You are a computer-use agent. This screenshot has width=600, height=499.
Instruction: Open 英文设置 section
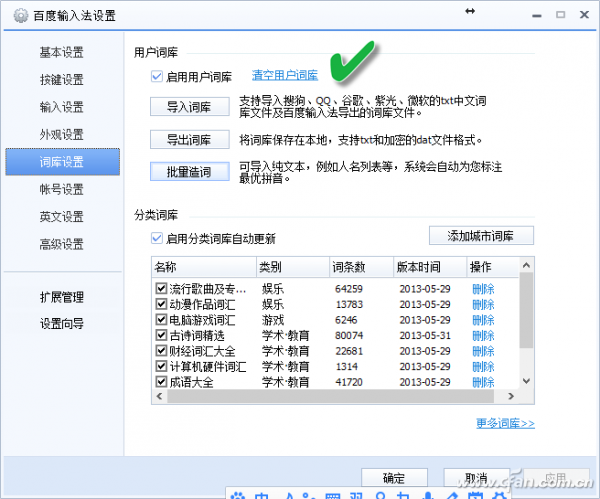click(x=62, y=217)
